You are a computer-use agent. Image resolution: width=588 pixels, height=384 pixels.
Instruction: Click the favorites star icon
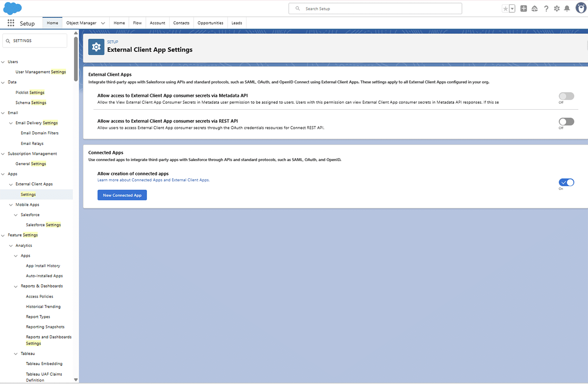tap(506, 9)
